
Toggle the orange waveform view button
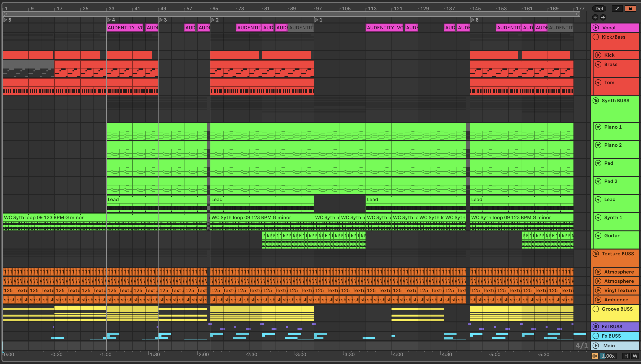595,356
